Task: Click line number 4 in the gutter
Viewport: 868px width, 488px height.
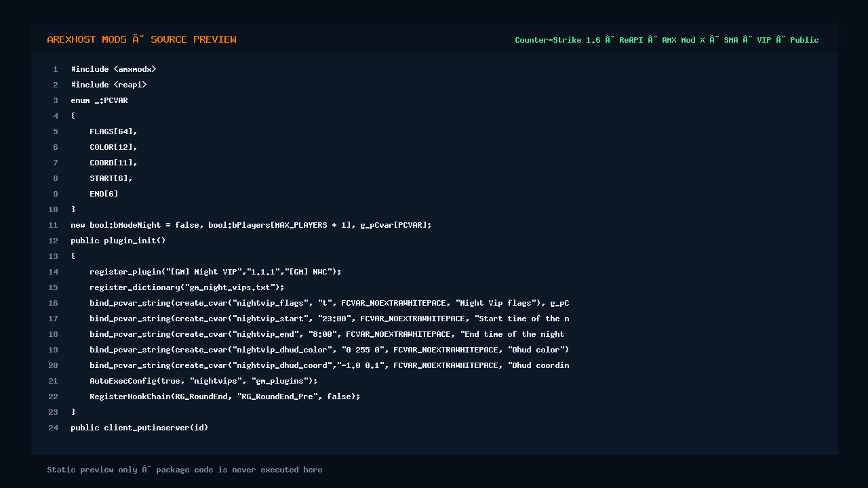Action: click(x=56, y=116)
